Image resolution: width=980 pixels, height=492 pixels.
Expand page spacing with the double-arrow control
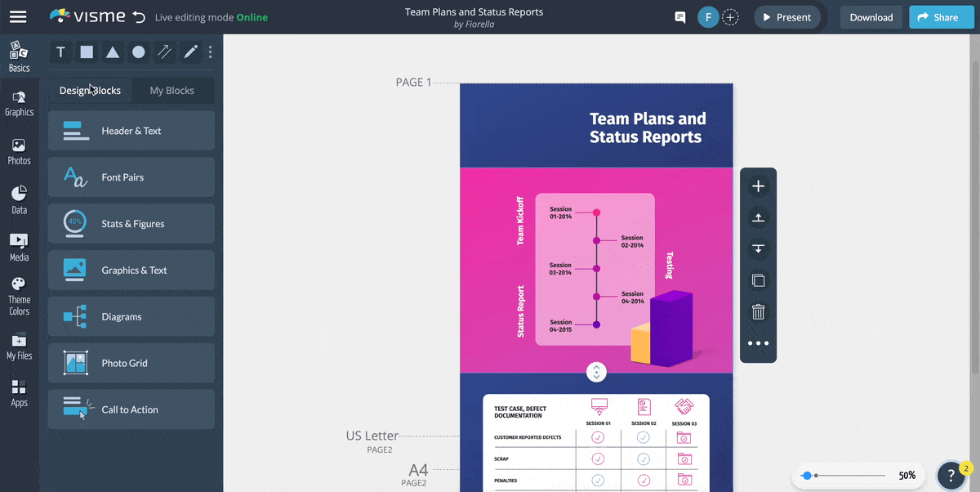coord(596,372)
